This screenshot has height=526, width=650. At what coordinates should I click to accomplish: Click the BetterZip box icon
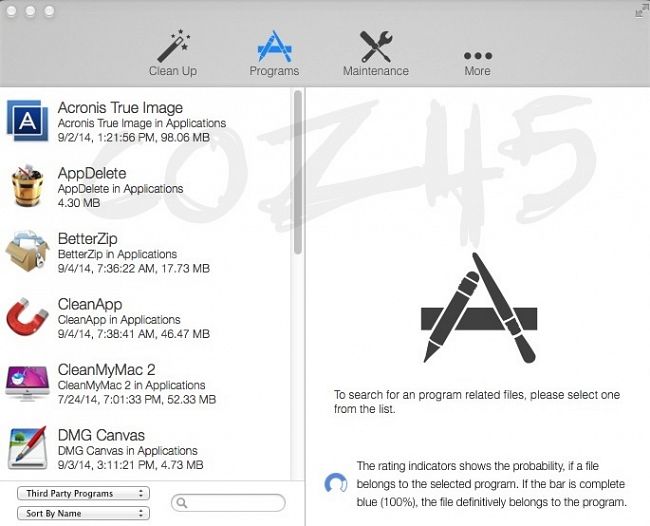(27, 251)
